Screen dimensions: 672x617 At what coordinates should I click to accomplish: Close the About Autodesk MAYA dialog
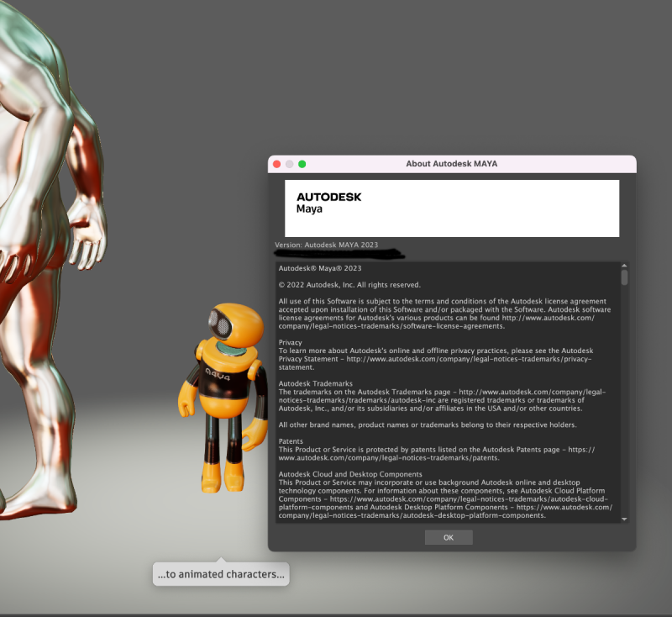pos(277,164)
